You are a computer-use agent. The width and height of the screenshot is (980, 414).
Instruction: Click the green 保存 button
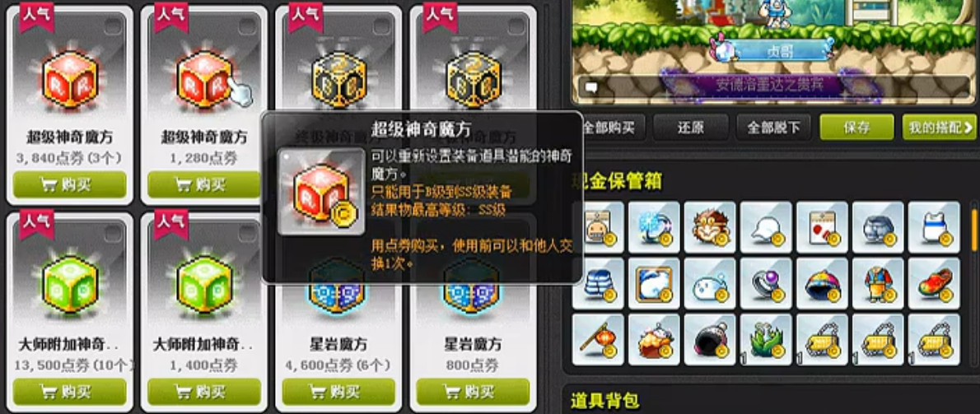pos(856,128)
